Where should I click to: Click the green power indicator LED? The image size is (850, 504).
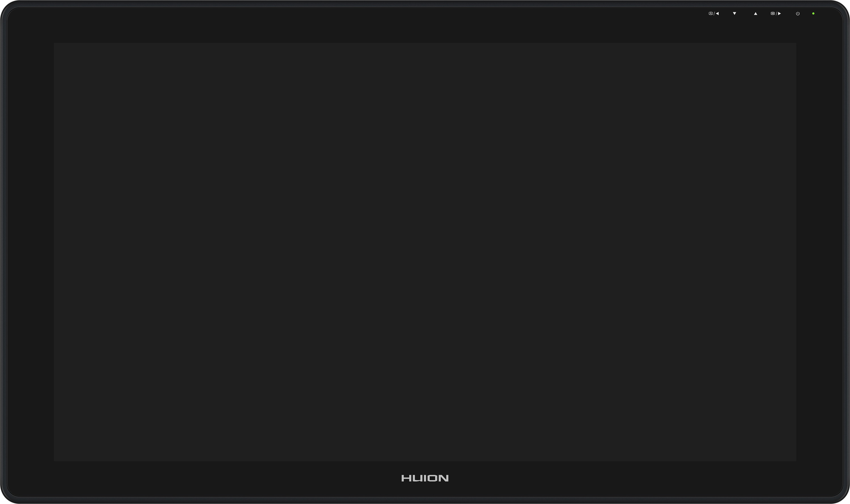[813, 14]
